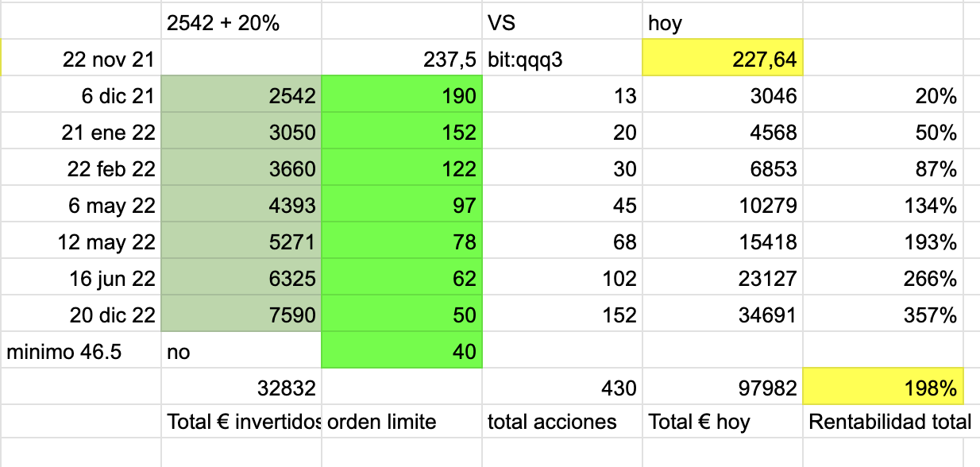The image size is (980, 467).
Task: Select the date cell '16 jun 22'
Action: [x=81, y=277]
